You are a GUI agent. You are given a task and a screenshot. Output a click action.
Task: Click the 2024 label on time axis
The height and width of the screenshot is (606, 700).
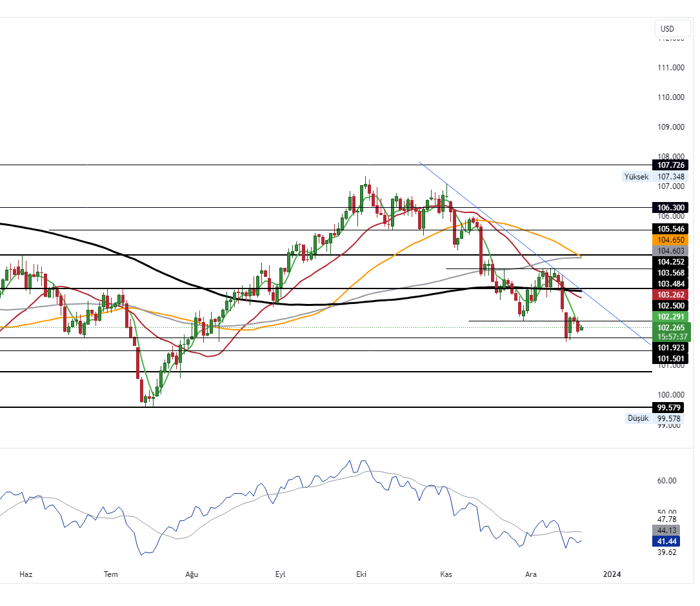612,574
